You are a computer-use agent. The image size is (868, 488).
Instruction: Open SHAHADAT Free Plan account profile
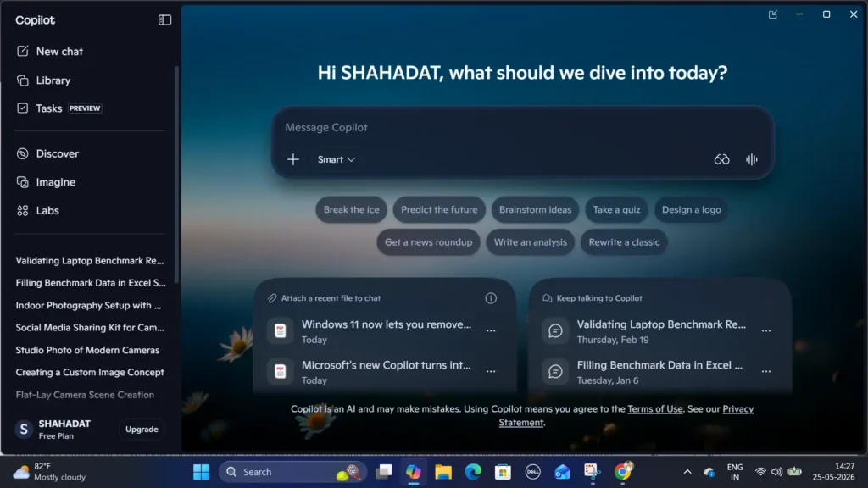point(53,430)
